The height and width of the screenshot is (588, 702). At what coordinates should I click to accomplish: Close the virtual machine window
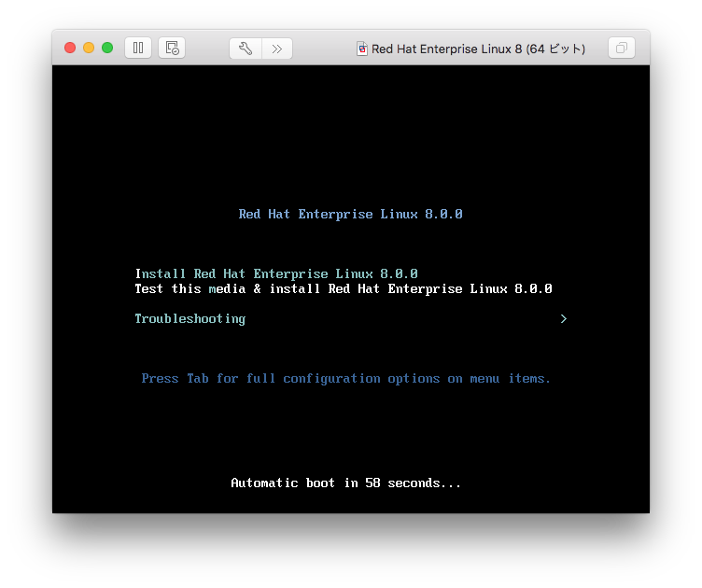click(70, 48)
